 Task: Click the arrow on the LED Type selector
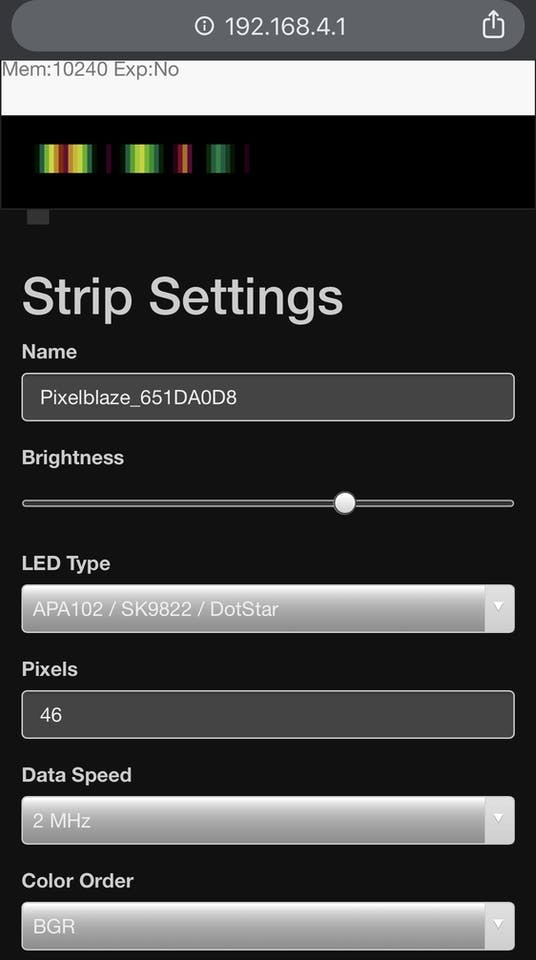[x=499, y=609]
